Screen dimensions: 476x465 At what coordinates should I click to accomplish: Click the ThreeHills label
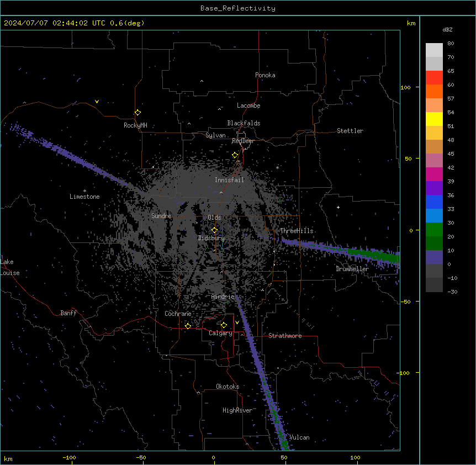coord(297,231)
